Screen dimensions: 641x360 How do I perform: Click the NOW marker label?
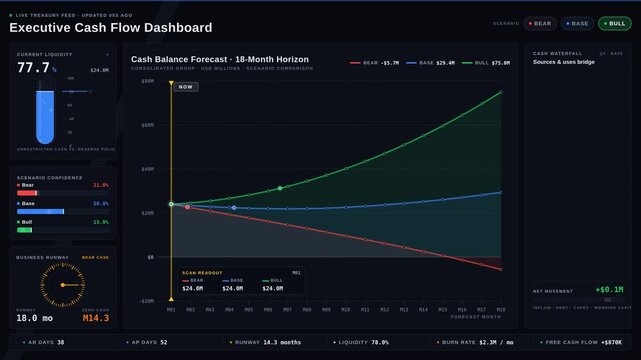click(186, 87)
